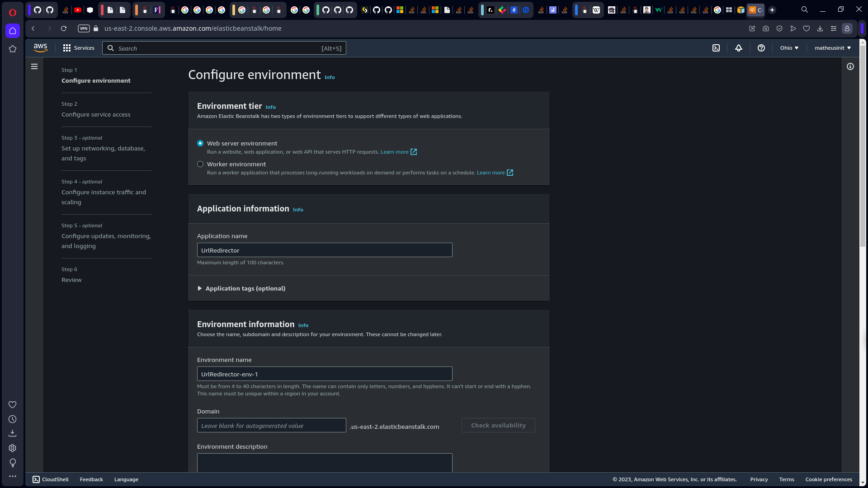Click the Check availability button for domain
This screenshot has width=868, height=488.
[x=498, y=426]
